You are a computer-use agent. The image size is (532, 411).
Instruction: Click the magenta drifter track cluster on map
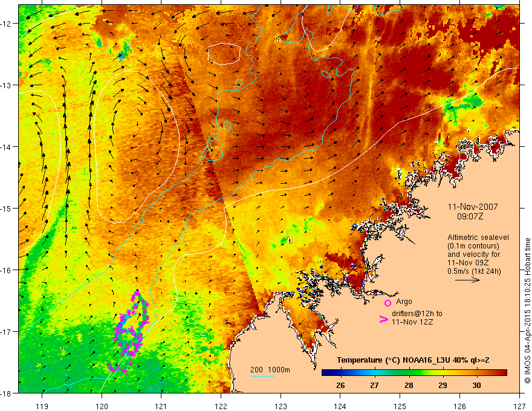click(129, 332)
